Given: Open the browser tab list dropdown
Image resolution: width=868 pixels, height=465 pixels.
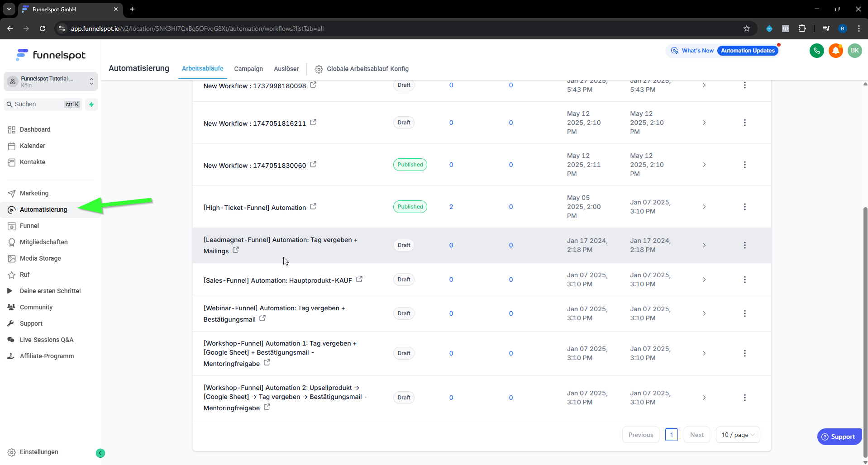Looking at the screenshot, I should [9, 9].
